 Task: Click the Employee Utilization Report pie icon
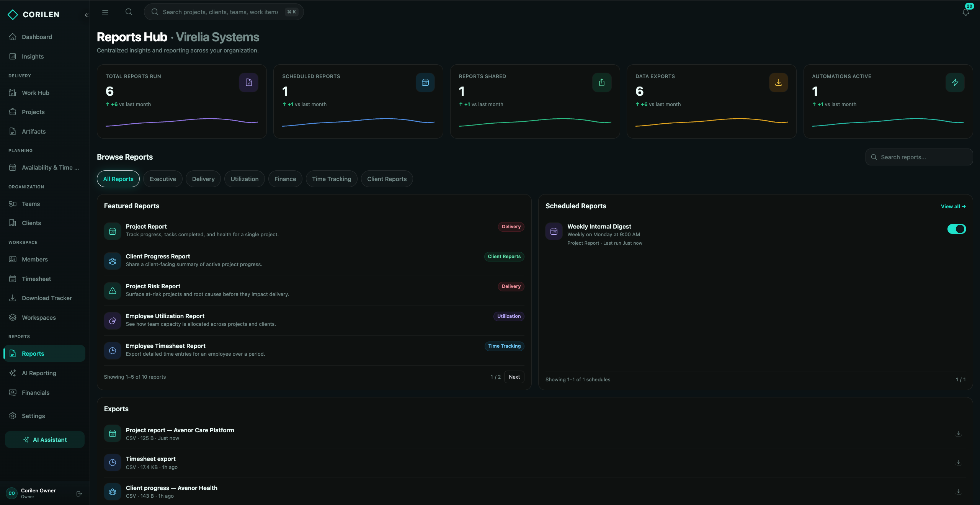coord(113,321)
